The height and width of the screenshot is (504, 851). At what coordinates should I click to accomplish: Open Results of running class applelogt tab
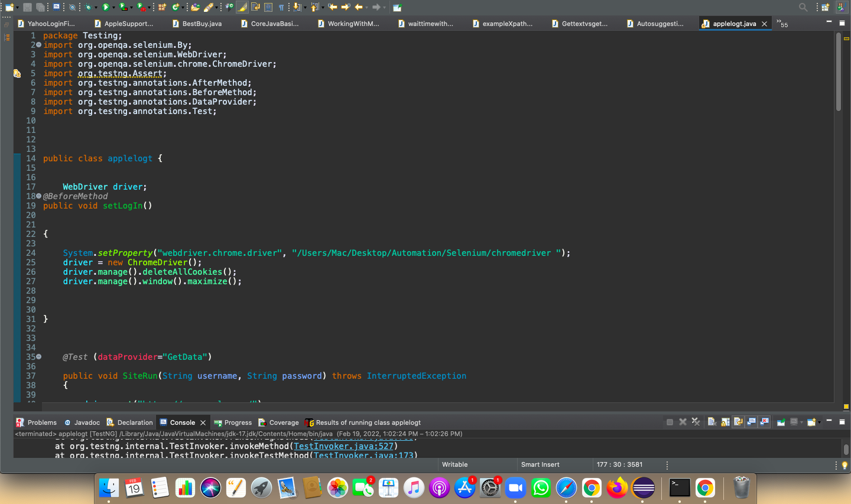(x=363, y=422)
